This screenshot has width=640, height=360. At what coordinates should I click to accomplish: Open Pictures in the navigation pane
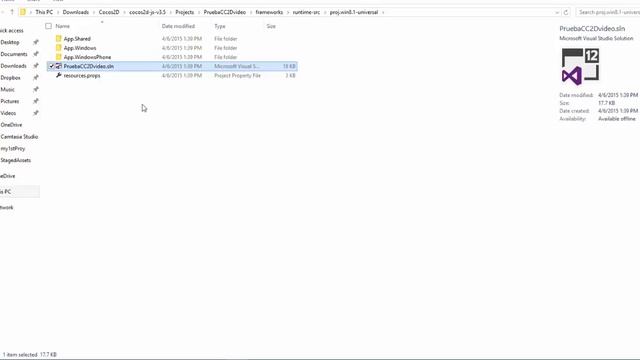tap(9, 101)
